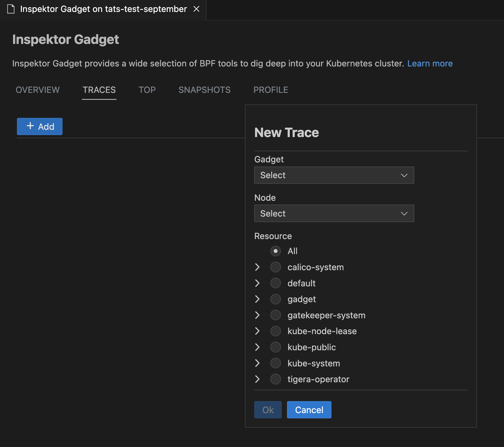
Task: Select the All resource radio button
Action: (x=275, y=251)
